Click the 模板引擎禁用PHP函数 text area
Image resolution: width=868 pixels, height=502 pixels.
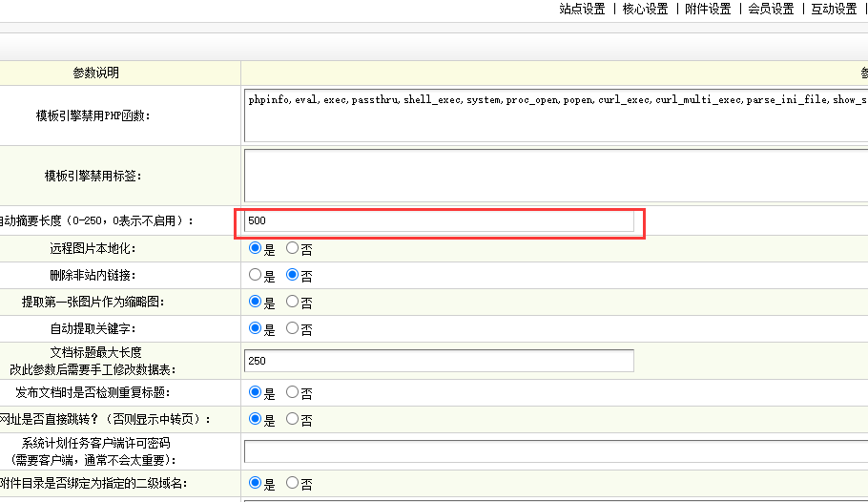[555, 115]
